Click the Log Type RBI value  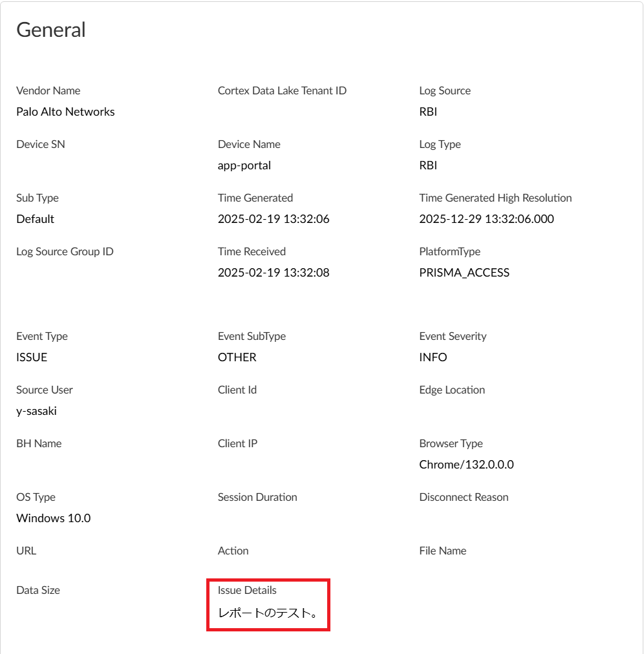[x=428, y=165]
